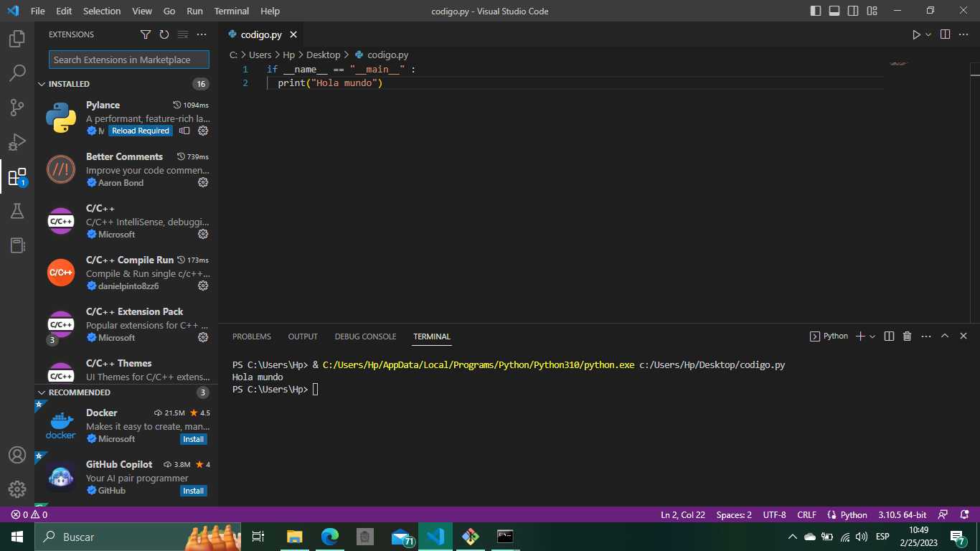
Task: Install the Docker extension
Action: pyautogui.click(x=193, y=438)
